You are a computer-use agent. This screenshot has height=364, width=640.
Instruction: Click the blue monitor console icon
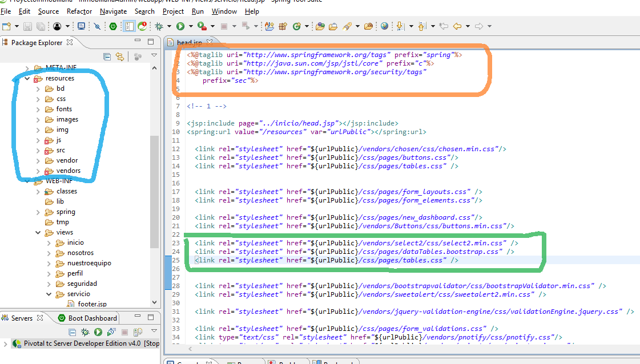click(x=81, y=26)
